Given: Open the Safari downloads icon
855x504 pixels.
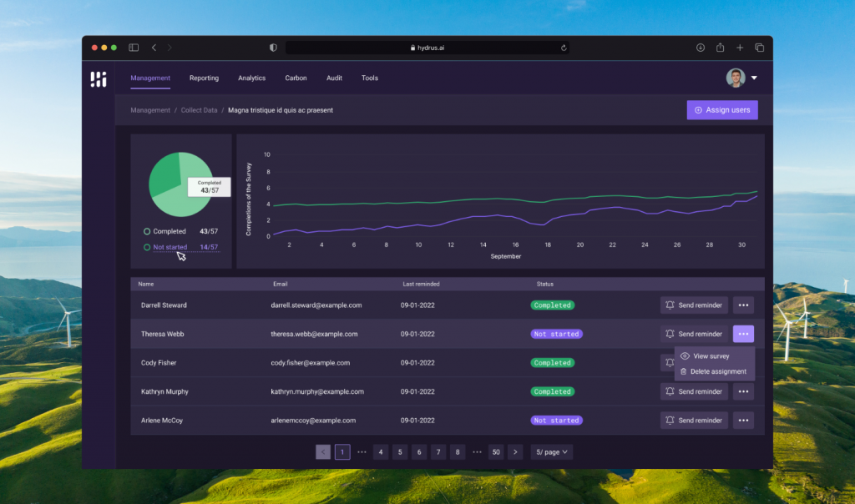Looking at the screenshot, I should [x=701, y=48].
